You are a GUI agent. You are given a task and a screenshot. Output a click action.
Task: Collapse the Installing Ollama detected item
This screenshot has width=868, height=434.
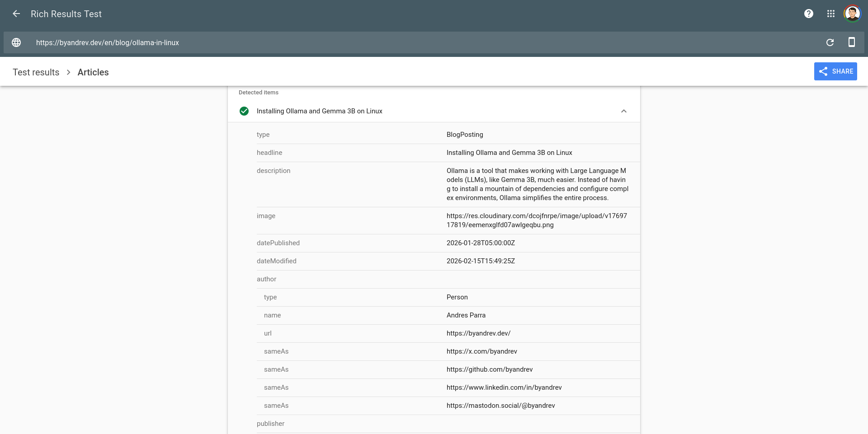624,111
